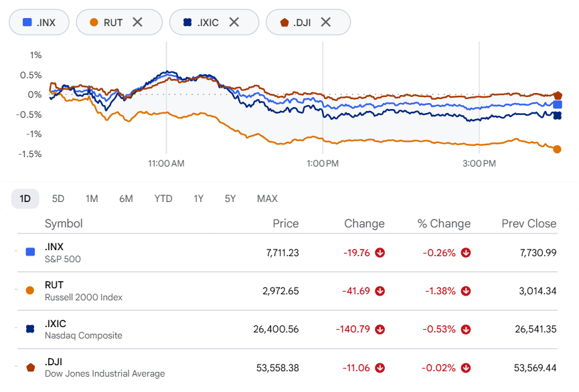Click the Price column header
579x392 pixels.
point(285,223)
